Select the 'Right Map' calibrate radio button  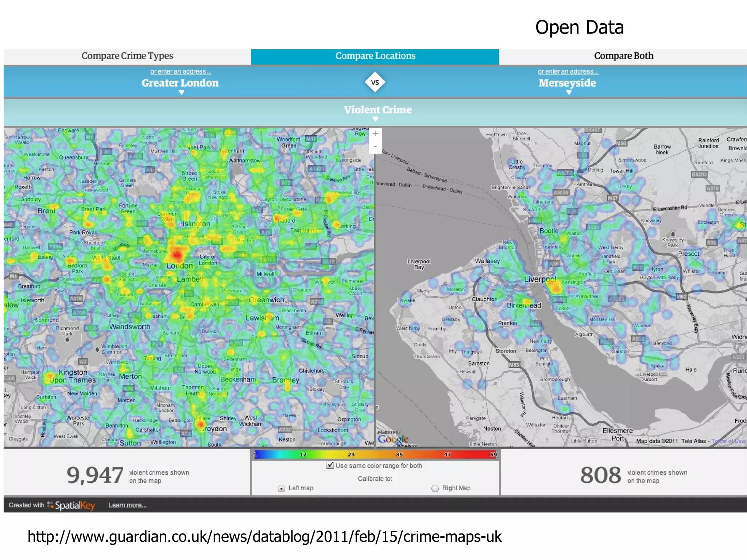pos(435,488)
